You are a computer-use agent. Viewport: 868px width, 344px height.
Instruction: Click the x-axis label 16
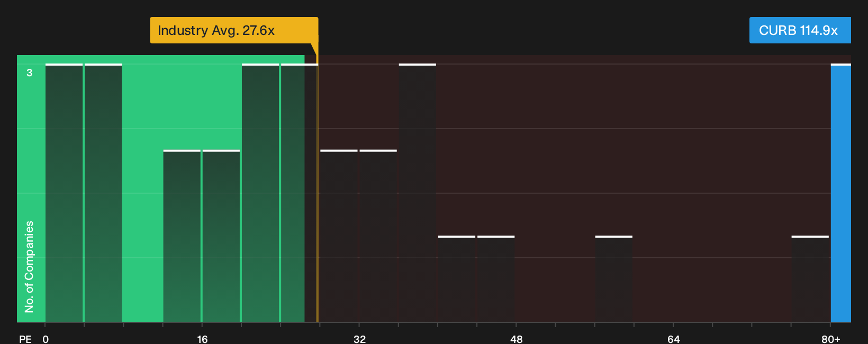tap(202, 339)
